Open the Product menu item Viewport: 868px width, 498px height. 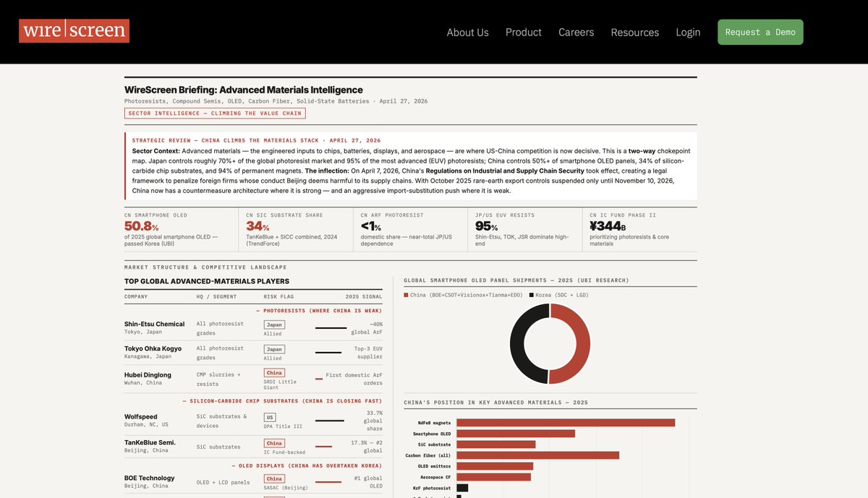524,33
